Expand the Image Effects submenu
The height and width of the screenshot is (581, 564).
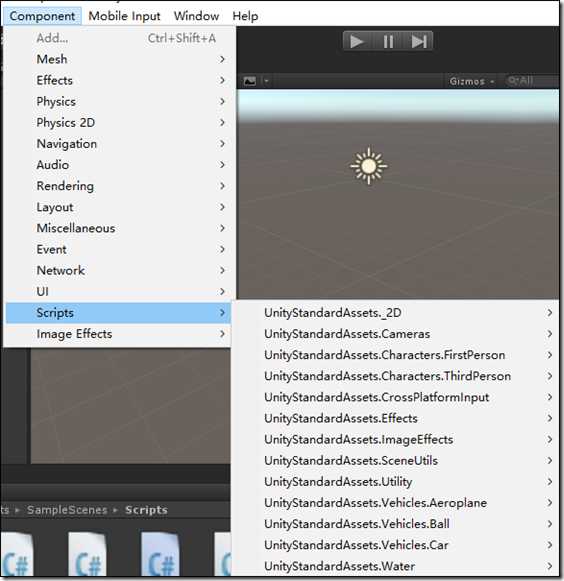[118, 334]
